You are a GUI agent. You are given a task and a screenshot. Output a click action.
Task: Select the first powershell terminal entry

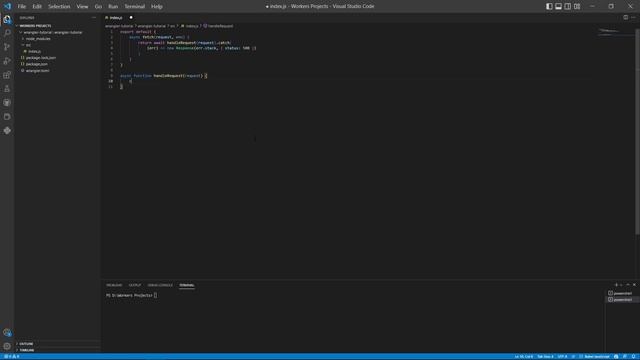coord(622,293)
